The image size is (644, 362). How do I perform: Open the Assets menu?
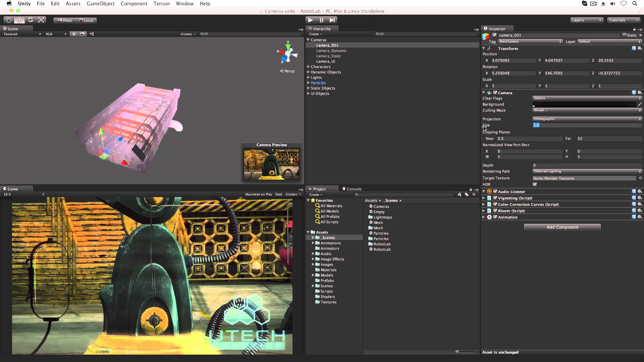click(x=73, y=4)
